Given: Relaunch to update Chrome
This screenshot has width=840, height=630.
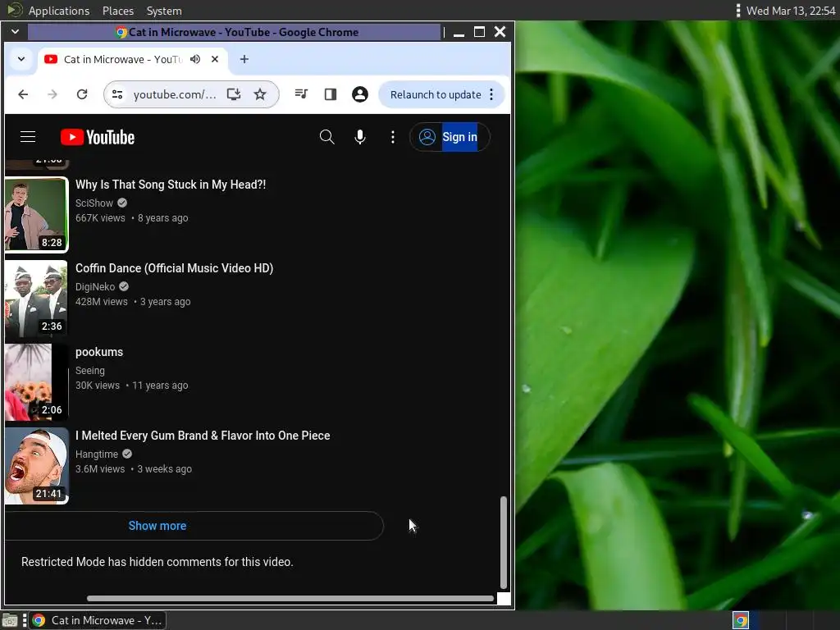Looking at the screenshot, I should (436, 95).
